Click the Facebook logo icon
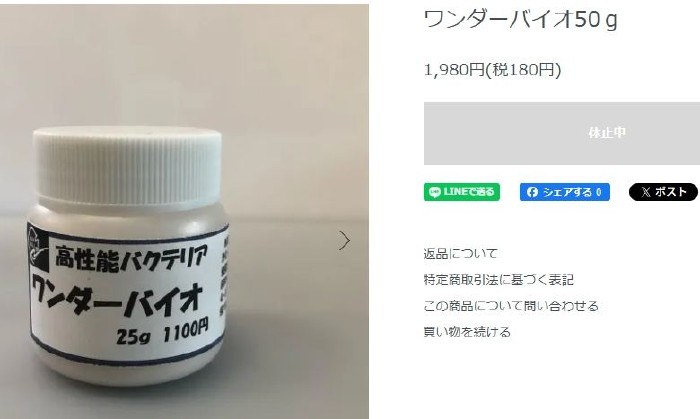Viewport: 700px width, 419px height. tap(532, 192)
